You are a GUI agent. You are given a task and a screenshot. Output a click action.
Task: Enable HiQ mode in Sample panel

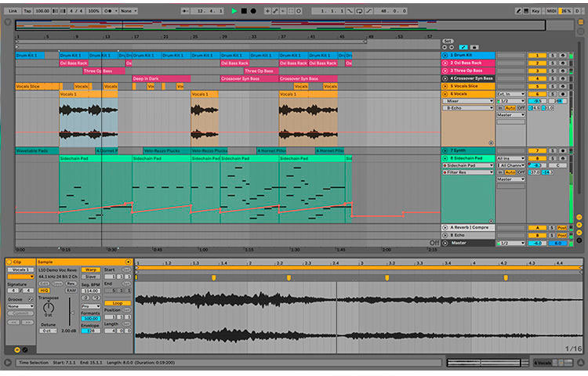pos(45,290)
